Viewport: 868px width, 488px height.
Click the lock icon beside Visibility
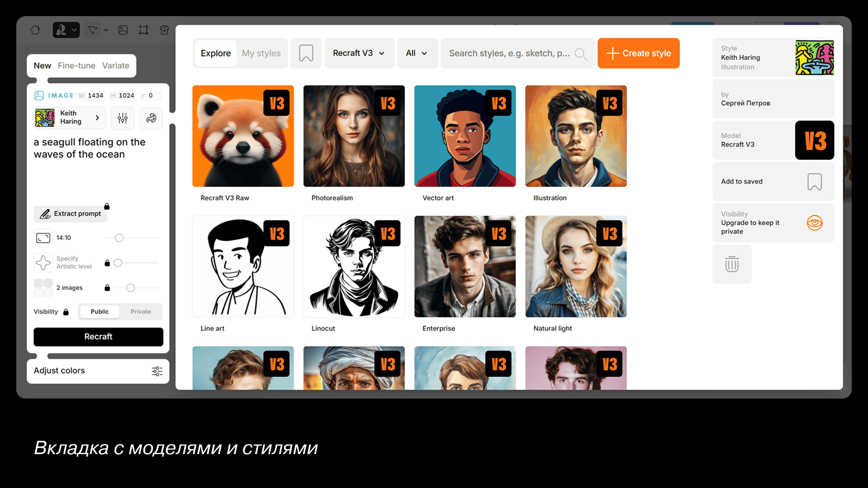tap(66, 312)
